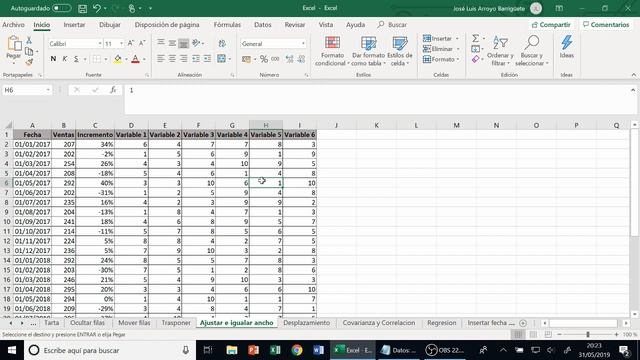The width and height of the screenshot is (640, 360).
Task: Click the vertical scrollbar of the sheet
Action: point(634,183)
